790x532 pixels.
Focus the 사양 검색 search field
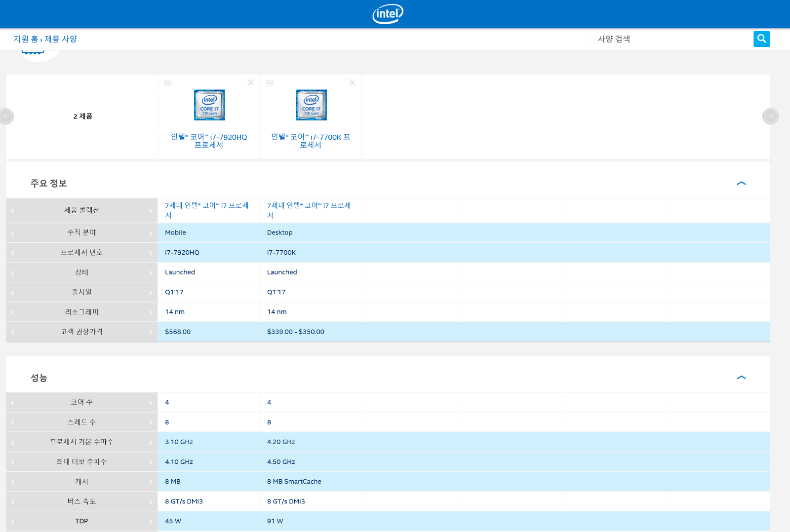click(x=671, y=39)
